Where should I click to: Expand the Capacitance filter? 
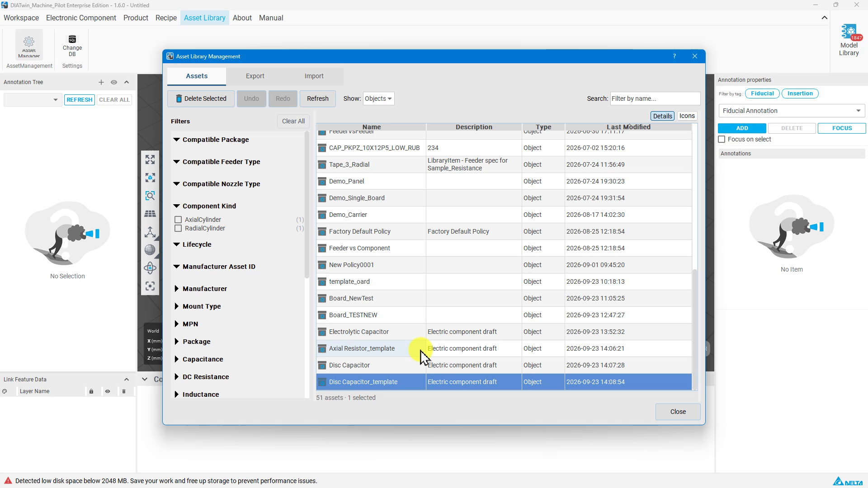click(x=176, y=359)
